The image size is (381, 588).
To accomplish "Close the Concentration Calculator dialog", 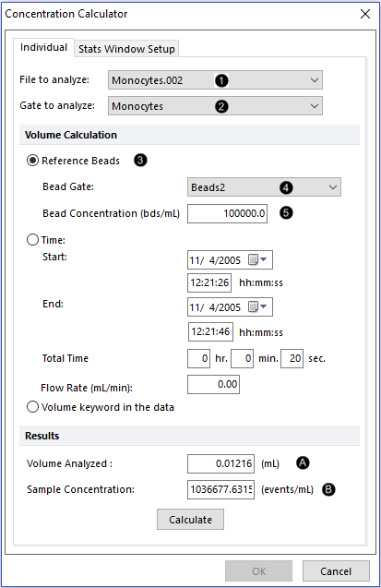I will pos(365,14).
